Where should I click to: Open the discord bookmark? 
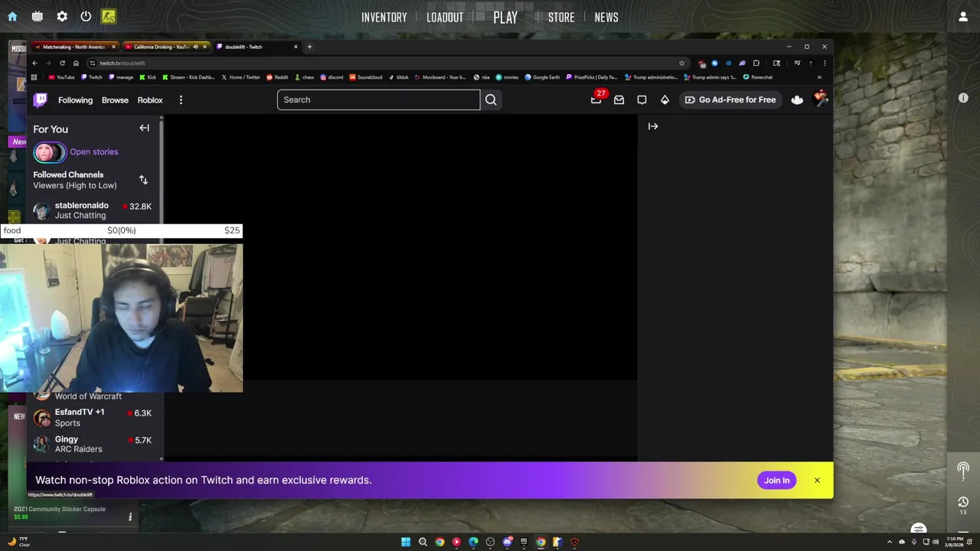pyautogui.click(x=332, y=77)
